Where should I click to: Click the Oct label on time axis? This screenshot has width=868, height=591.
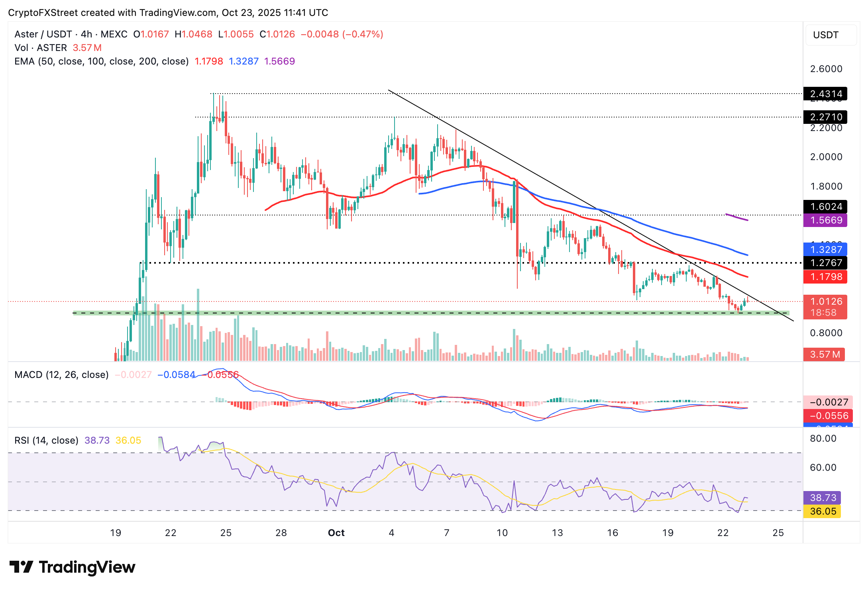coord(336,533)
